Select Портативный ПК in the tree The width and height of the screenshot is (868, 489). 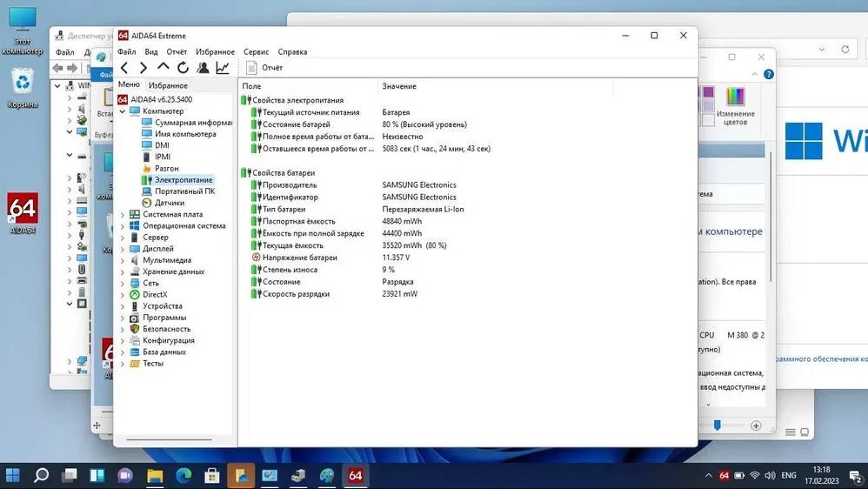click(184, 191)
